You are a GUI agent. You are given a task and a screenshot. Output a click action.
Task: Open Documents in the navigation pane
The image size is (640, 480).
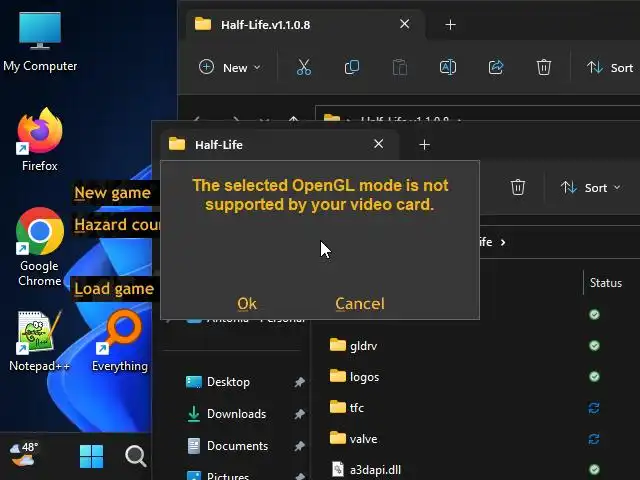pyautogui.click(x=227, y=446)
